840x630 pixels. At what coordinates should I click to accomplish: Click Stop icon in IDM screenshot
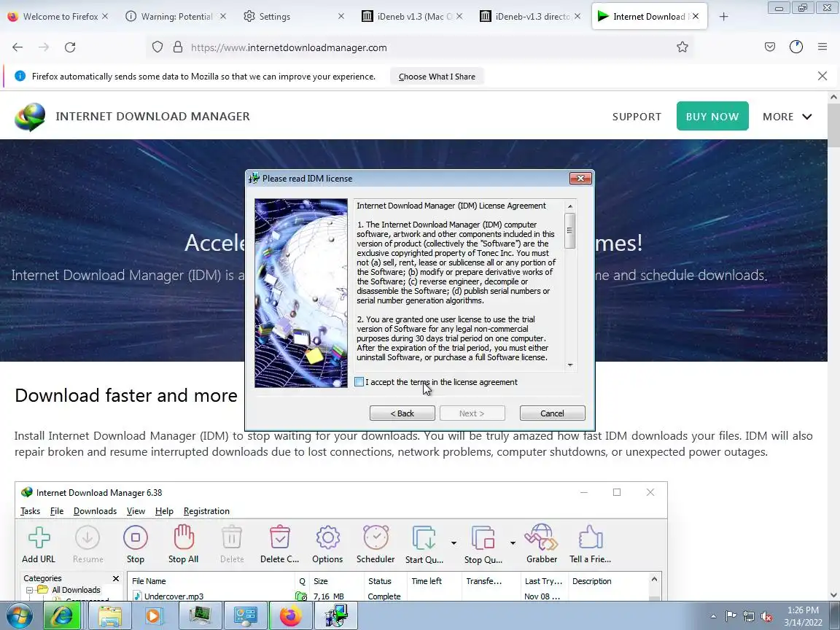click(x=136, y=537)
